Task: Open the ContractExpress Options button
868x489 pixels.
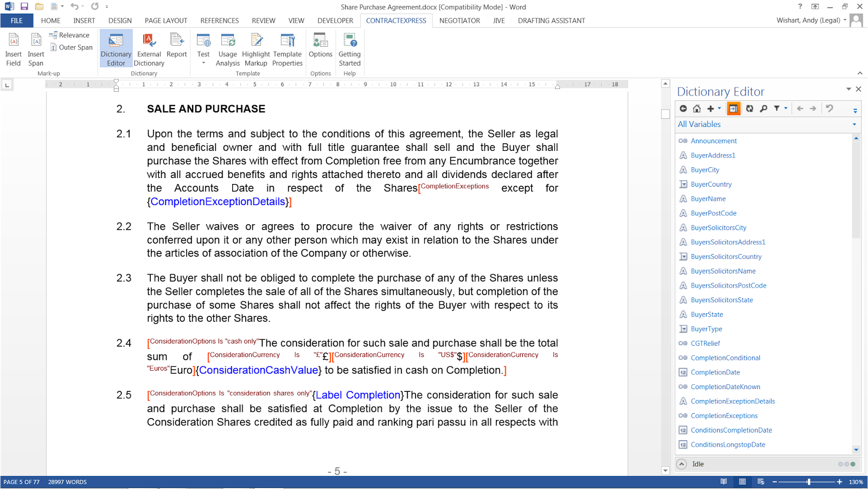Action: pos(321,46)
